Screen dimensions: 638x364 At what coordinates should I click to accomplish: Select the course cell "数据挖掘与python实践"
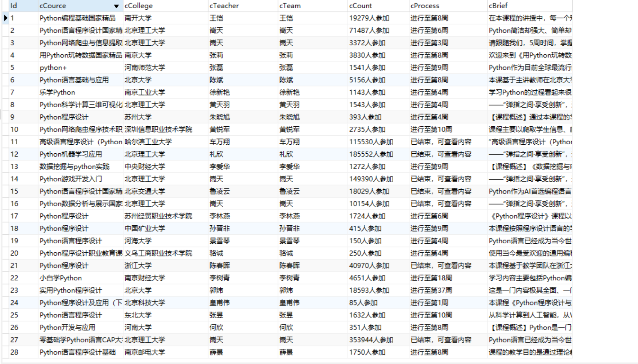point(80,166)
